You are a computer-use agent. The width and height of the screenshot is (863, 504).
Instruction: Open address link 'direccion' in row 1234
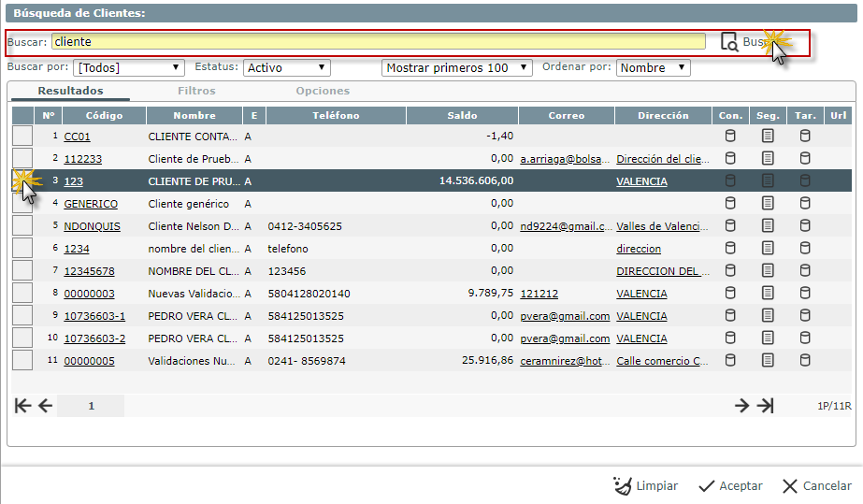(x=639, y=249)
